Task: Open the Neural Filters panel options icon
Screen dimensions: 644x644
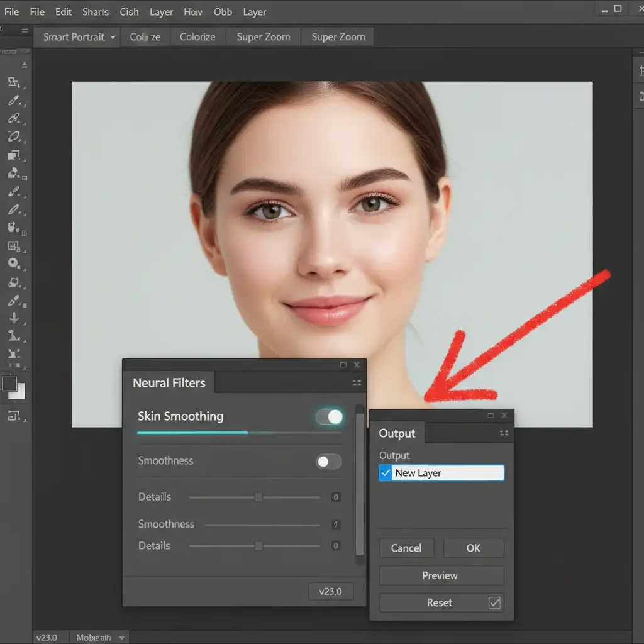Action: coord(357,382)
